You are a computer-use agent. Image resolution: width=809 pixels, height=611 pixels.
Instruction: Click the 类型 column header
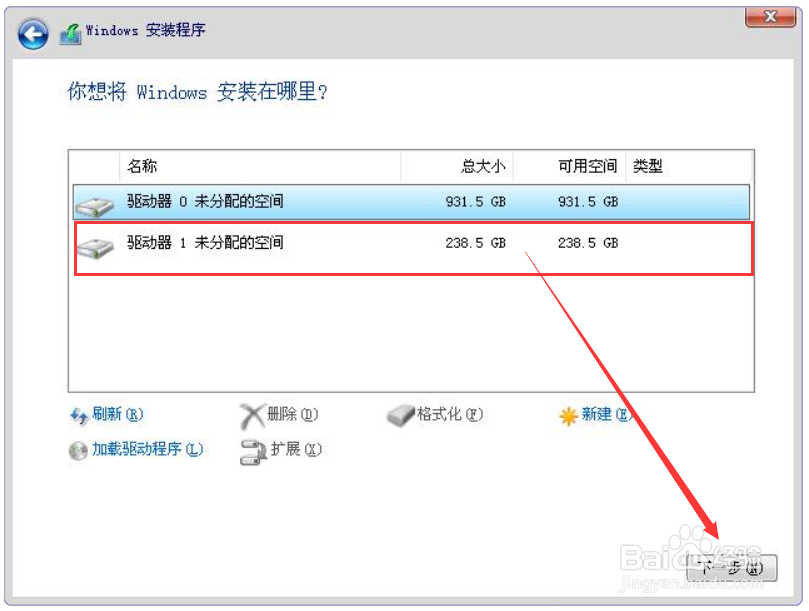(x=689, y=166)
